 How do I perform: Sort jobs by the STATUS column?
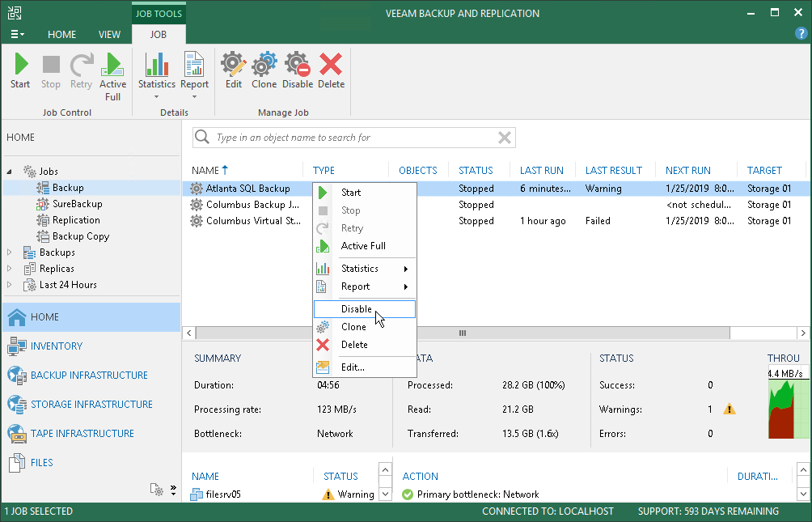point(476,170)
